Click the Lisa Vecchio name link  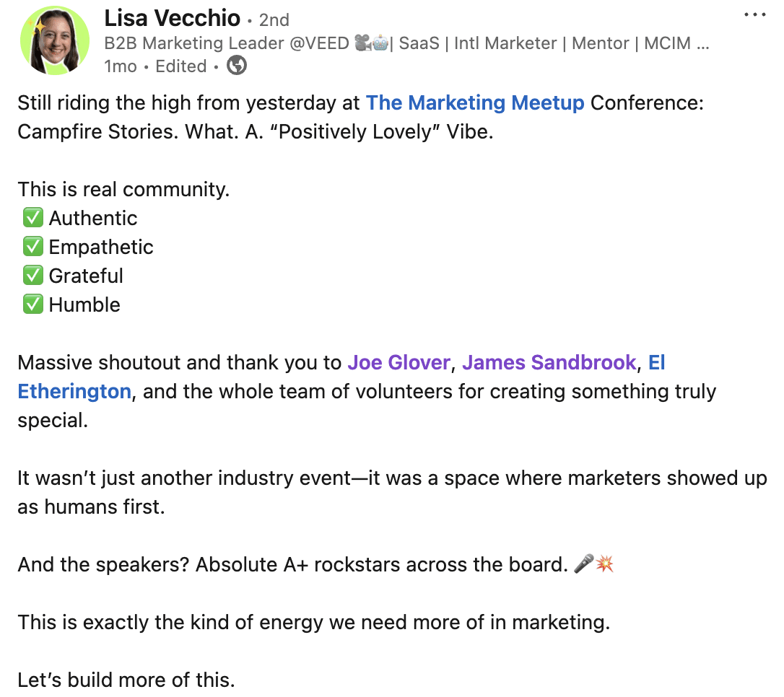(x=172, y=19)
